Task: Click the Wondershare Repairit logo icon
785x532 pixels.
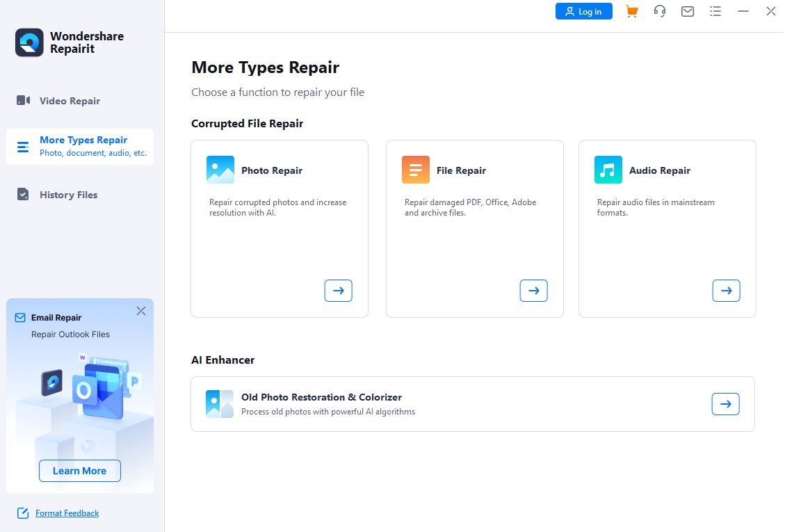Action: 29,42
